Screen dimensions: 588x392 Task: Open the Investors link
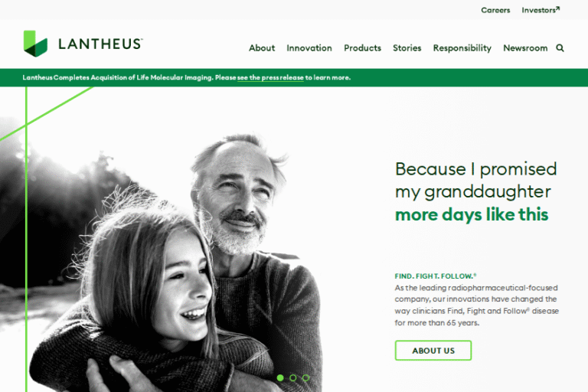click(x=538, y=10)
